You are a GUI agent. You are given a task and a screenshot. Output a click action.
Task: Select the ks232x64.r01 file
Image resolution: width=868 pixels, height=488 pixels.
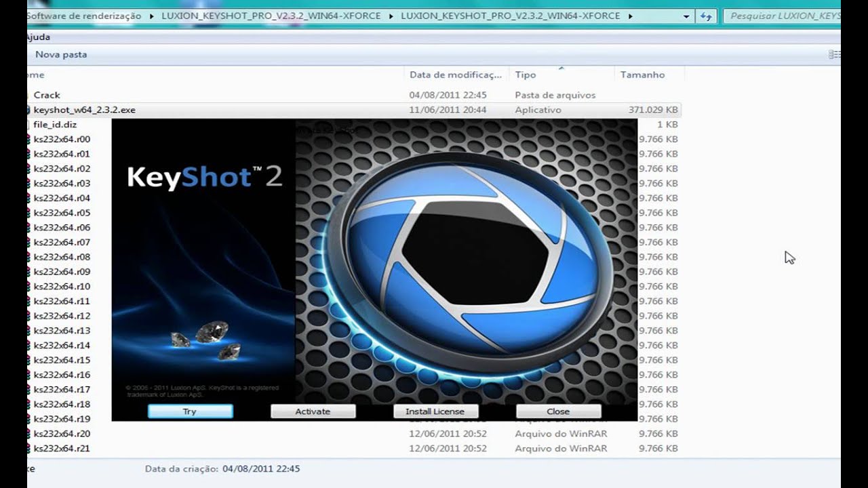62,154
